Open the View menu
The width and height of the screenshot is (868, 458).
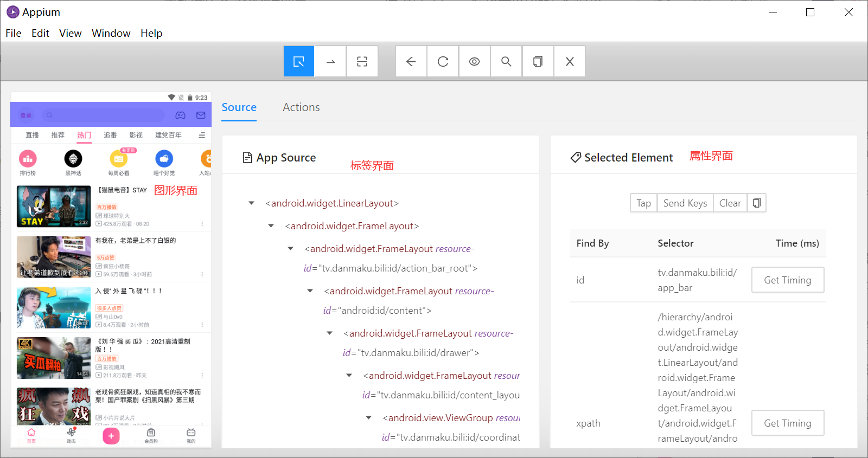[x=71, y=33]
